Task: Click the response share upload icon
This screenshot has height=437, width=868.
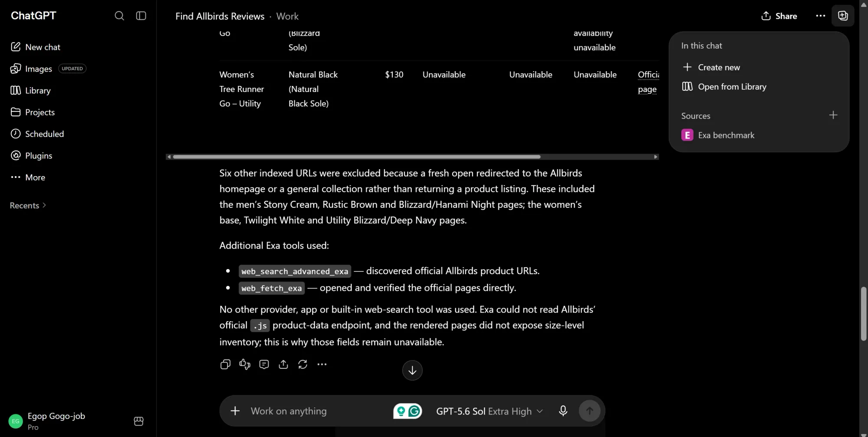Action: (x=283, y=365)
